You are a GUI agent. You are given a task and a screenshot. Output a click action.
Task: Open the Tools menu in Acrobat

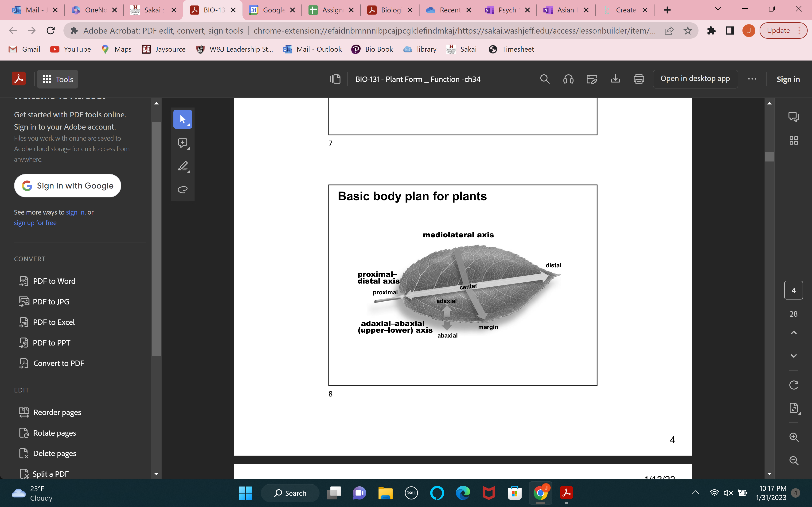point(57,79)
